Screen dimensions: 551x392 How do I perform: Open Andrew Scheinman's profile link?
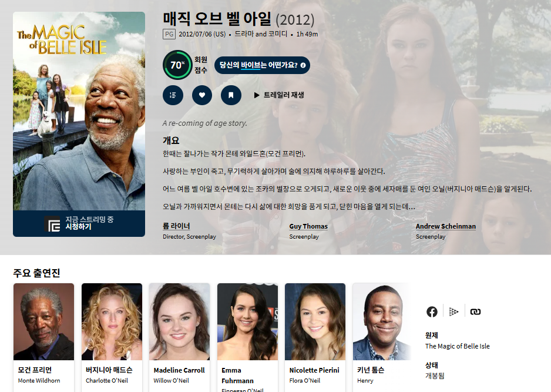click(445, 226)
